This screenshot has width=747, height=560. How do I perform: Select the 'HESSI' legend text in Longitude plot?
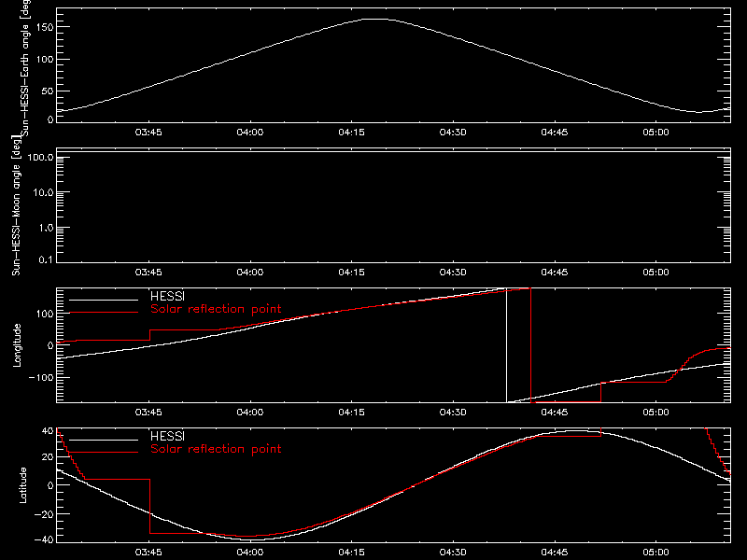coord(167,296)
